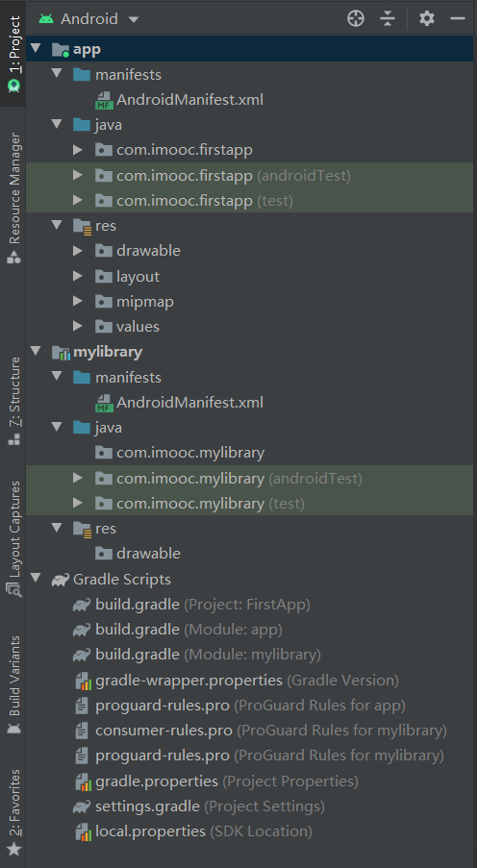Collapse the app module node
This screenshot has width=477, height=868.
[36, 49]
